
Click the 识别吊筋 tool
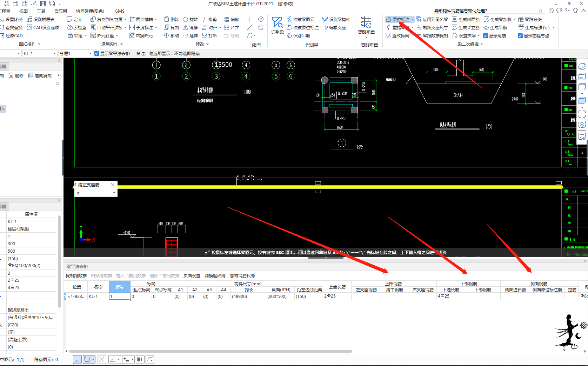tap(299, 35)
